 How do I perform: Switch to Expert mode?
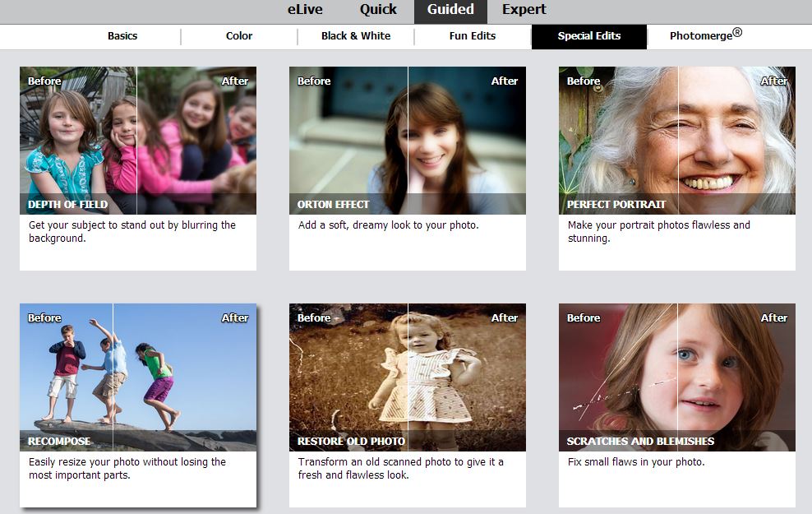click(524, 10)
